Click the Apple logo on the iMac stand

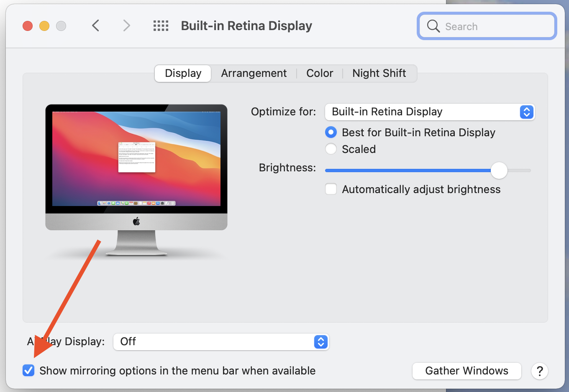tap(136, 221)
